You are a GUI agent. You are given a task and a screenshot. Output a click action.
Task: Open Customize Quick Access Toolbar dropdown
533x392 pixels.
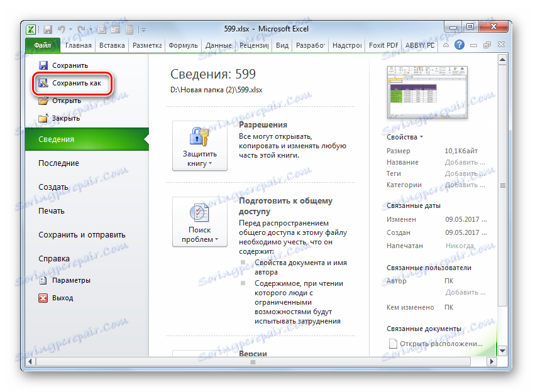point(143,30)
